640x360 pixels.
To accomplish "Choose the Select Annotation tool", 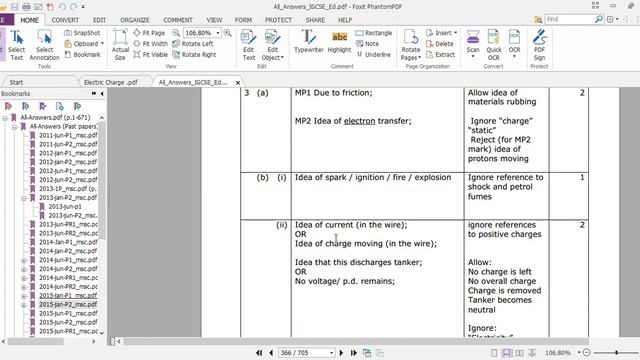I will click(44, 45).
